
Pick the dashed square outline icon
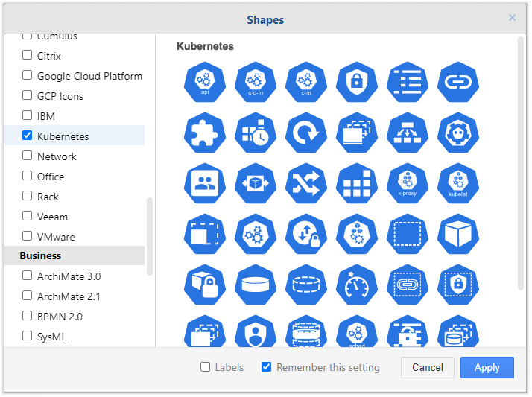(x=408, y=234)
